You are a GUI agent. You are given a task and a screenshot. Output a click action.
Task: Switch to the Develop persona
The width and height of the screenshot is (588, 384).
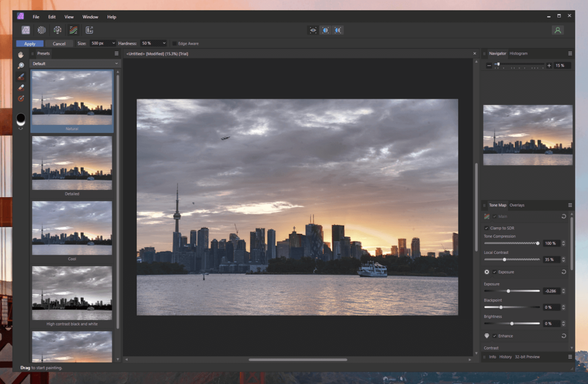pyautogui.click(x=57, y=30)
